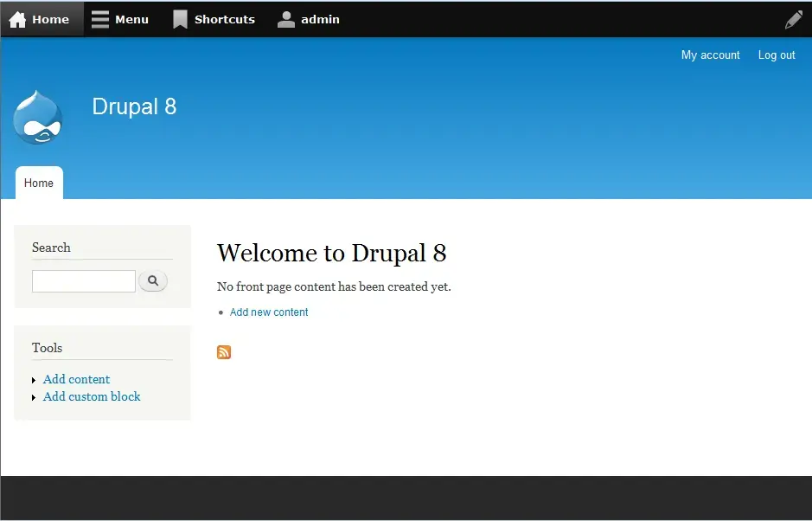
Task: Open the admin user account icon
Action: 285,18
